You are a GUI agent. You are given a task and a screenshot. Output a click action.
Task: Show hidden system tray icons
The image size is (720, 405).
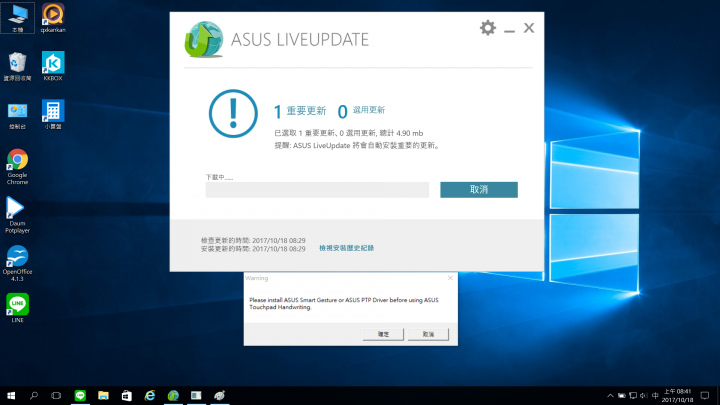(x=610, y=395)
